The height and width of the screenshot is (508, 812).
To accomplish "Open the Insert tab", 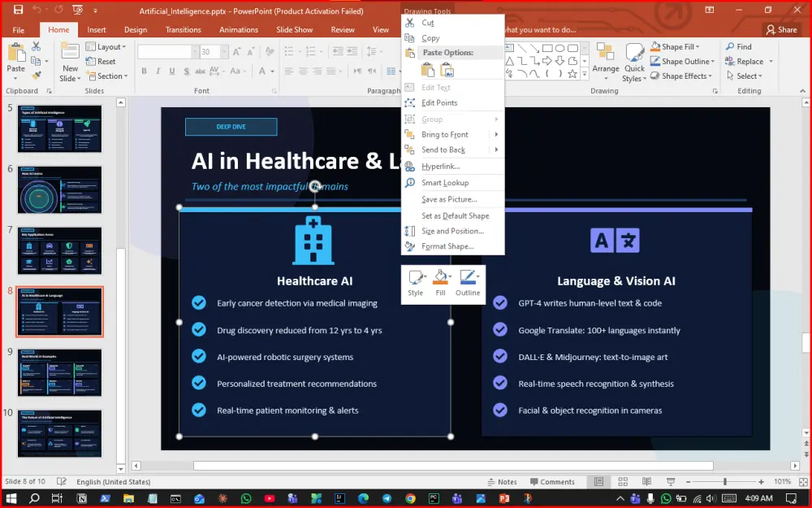I will coord(97,29).
